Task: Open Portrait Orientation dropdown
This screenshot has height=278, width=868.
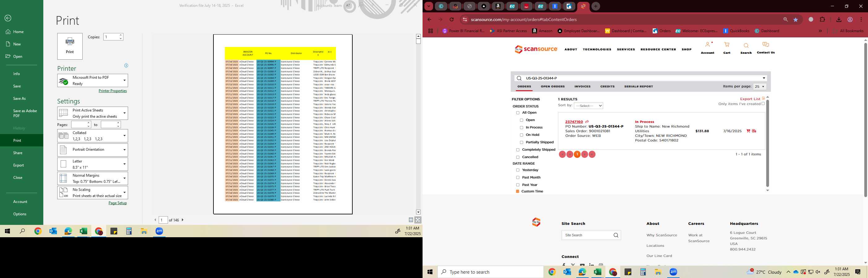Action: point(93,150)
